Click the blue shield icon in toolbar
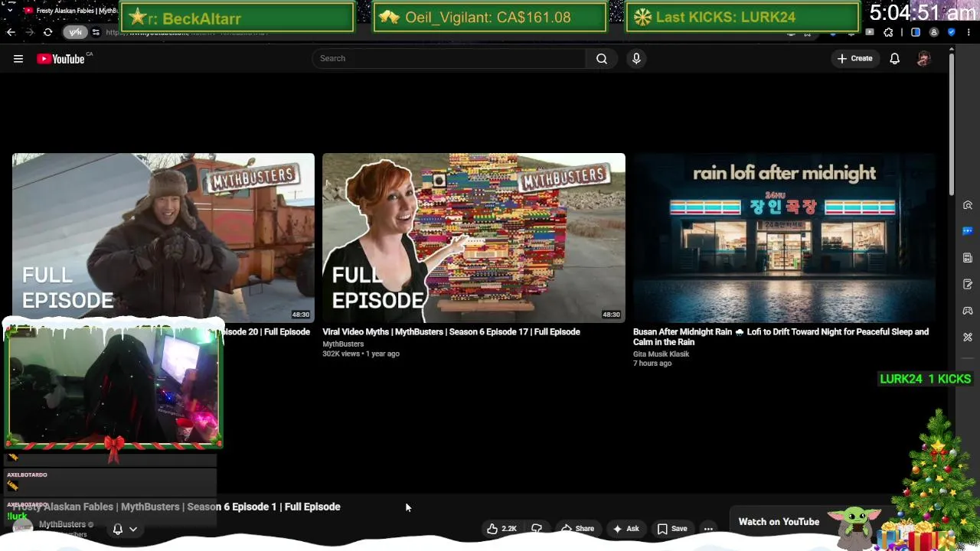 coord(952,32)
